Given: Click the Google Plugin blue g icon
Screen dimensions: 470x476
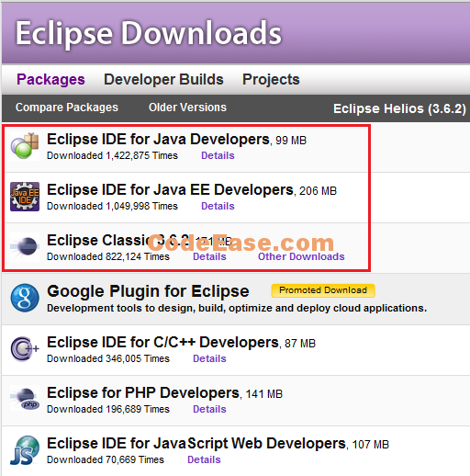Looking at the screenshot, I should pos(25,298).
